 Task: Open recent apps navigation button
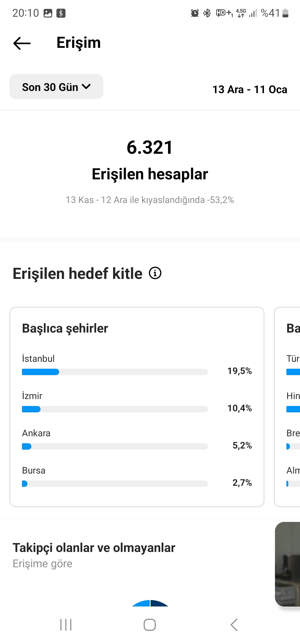[x=66, y=625]
